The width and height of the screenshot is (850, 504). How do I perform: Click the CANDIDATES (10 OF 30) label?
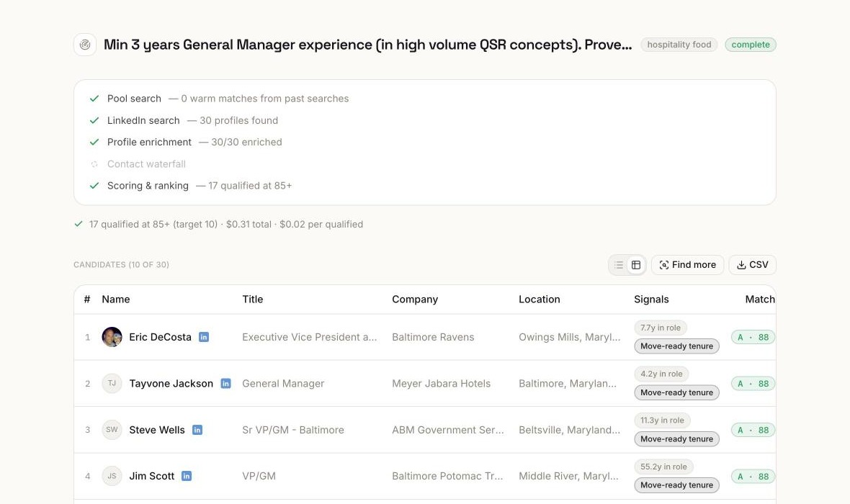pyautogui.click(x=122, y=265)
